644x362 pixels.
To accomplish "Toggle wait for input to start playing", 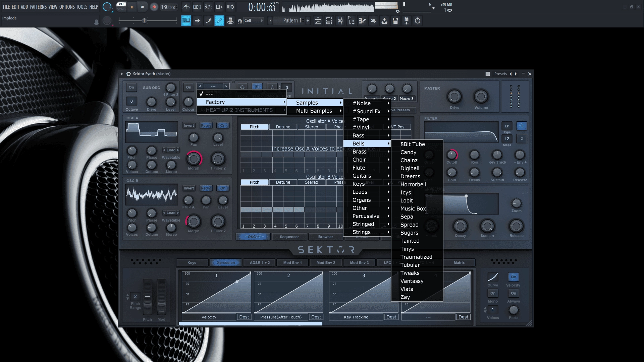I will point(197,7).
